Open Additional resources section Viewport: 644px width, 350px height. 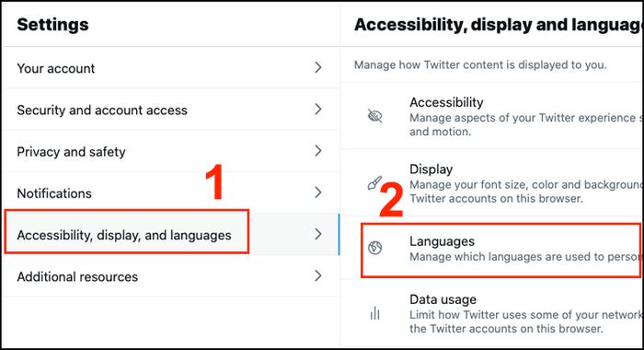tap(171, 276)
